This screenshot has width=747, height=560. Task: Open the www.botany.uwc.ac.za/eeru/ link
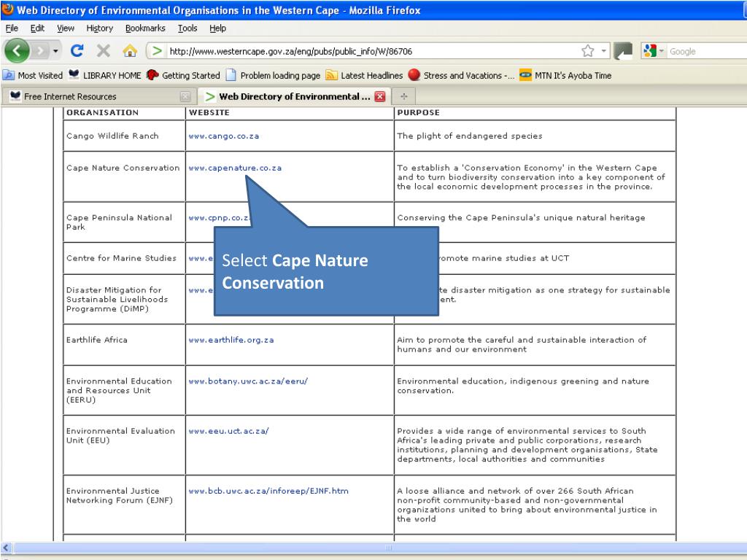point(248,381)
